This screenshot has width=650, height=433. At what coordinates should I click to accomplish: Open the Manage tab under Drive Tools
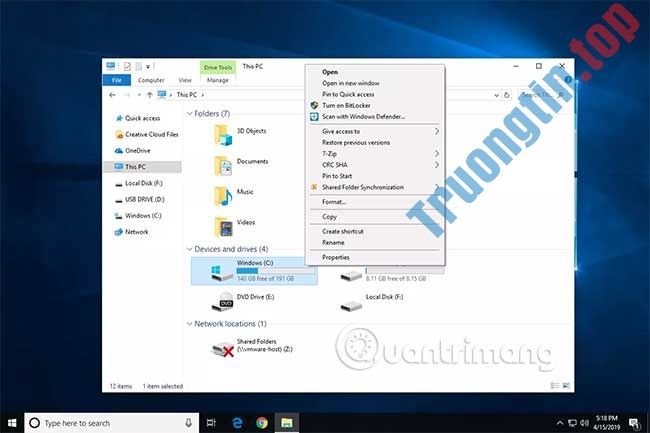[x=218, y=80]
